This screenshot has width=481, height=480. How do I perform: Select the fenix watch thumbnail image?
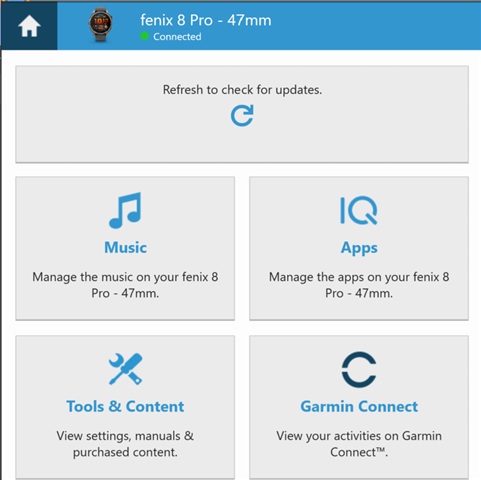pyautogui.click(x=100, y=25)
